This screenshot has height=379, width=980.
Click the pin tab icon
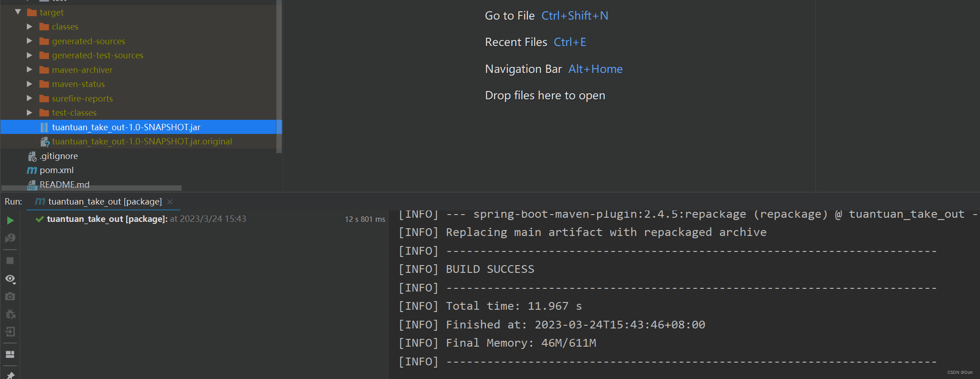(x=10, y=375)
